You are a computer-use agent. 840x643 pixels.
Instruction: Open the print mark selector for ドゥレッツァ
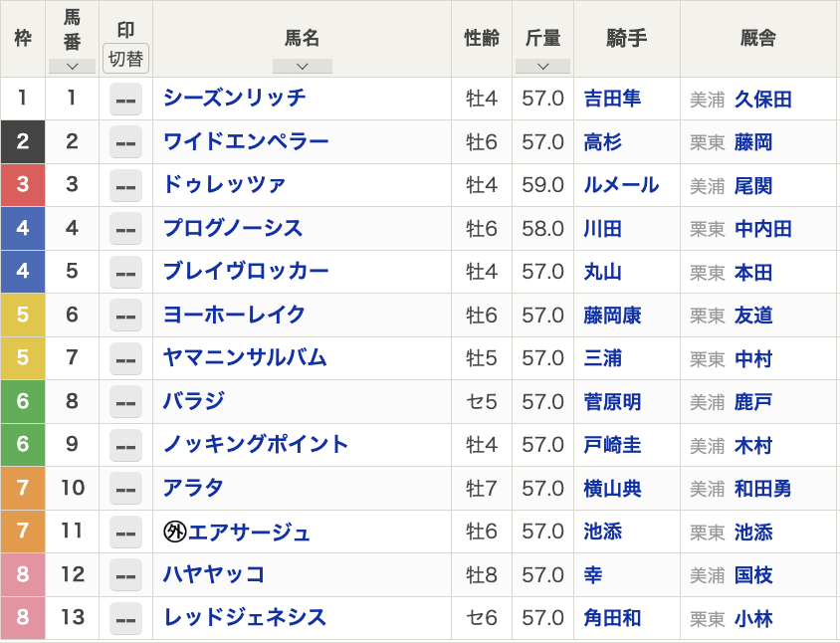125,185
